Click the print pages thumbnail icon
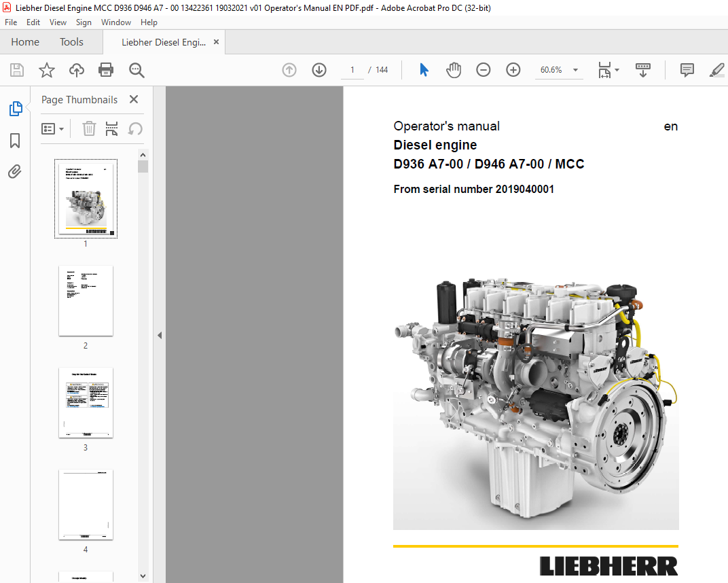This screenshot has width=728, height=583. (x=111, y=128)
